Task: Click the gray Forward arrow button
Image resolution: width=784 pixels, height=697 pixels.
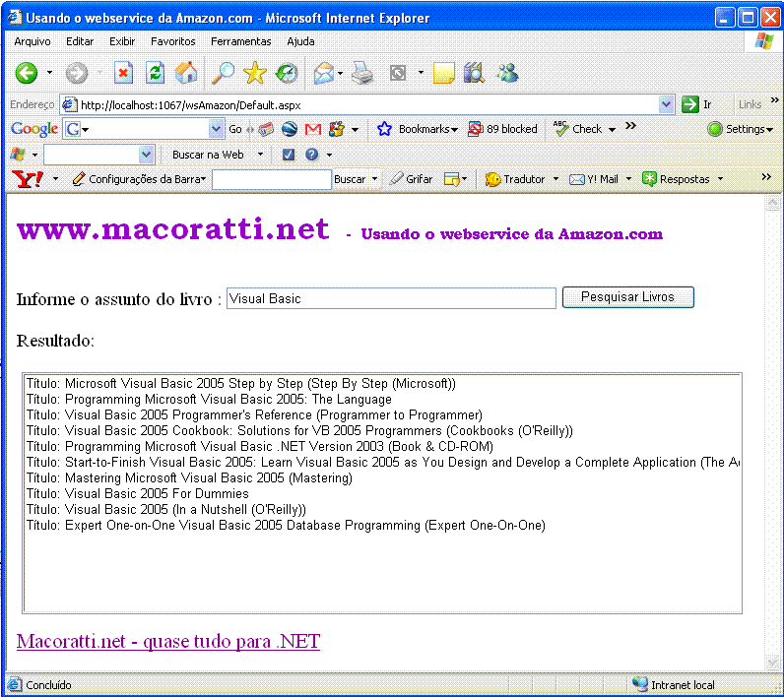Action: point(77,74)
